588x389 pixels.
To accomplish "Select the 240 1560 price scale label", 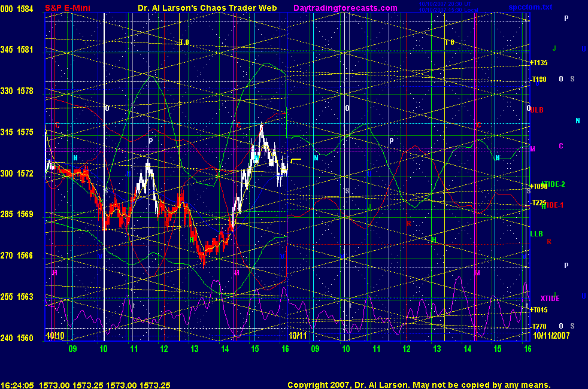I will 17,338.
